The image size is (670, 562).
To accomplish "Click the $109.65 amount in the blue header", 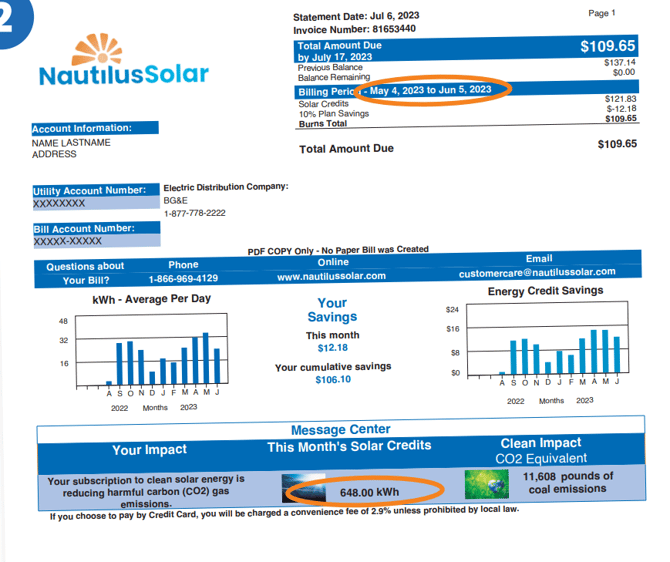I will click(x=607, y=46).
